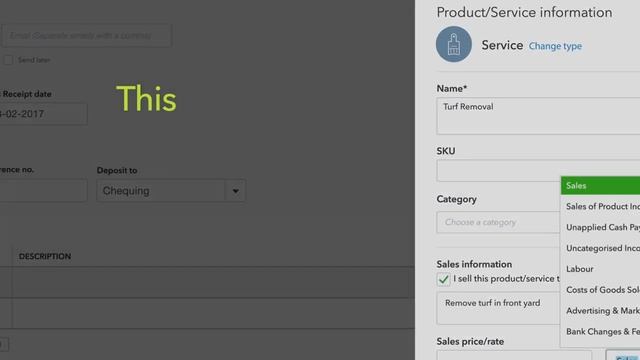
Task: Open the Choose a category dropdown
Action: (498, 222)
